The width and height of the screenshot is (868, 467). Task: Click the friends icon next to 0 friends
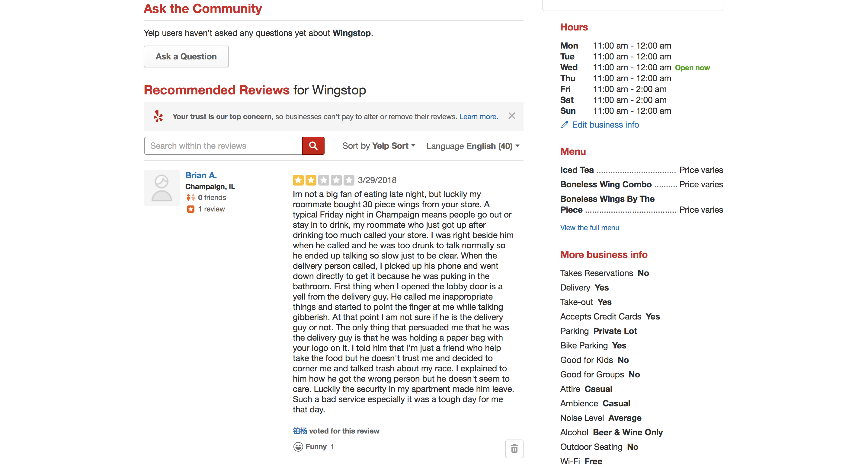point(191,198)
